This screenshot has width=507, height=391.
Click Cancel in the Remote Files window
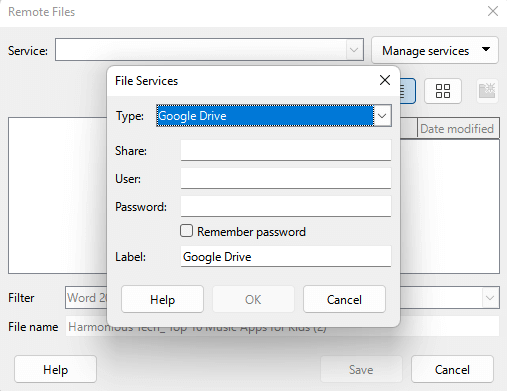(x=452, y=369)
